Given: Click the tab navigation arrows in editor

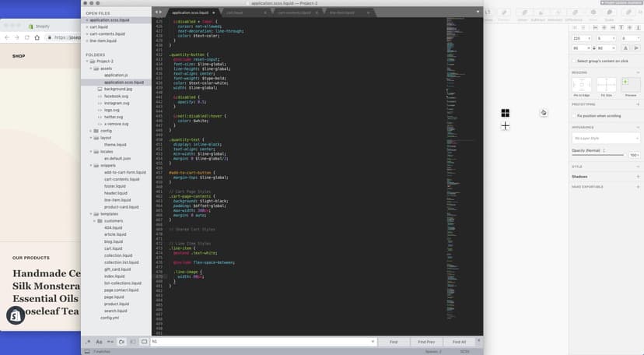Looking at the screenshot, I should [159, 12].
